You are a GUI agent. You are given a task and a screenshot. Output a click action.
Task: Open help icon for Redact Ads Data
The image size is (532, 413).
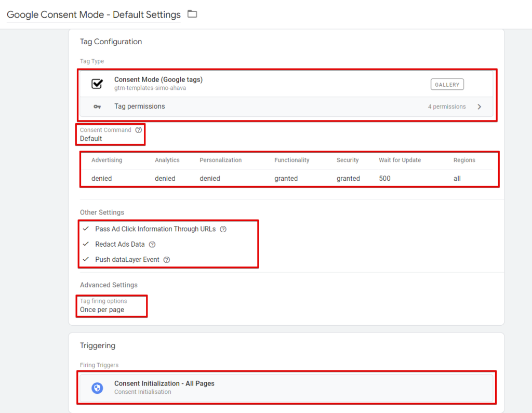(152, 245)
